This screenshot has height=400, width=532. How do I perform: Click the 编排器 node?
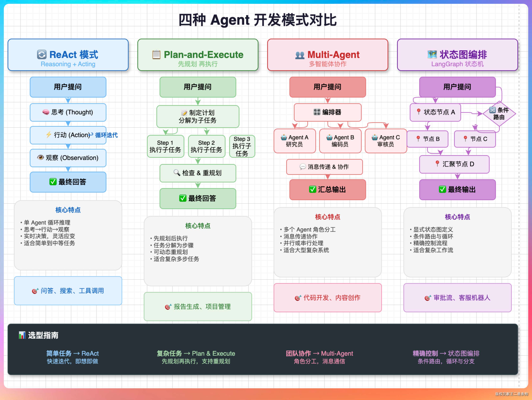click(x=328, y=112)
